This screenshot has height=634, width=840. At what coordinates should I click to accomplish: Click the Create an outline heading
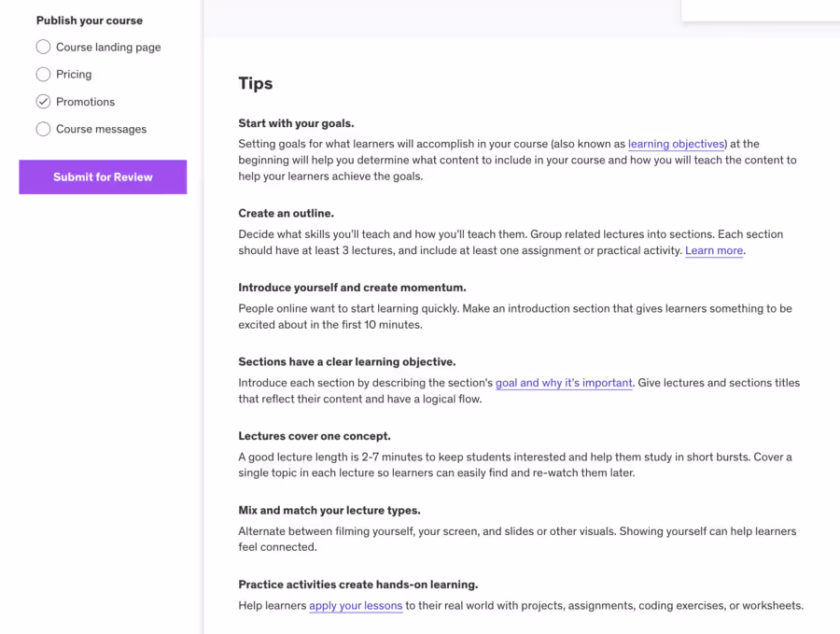click(x=286, y=213)
